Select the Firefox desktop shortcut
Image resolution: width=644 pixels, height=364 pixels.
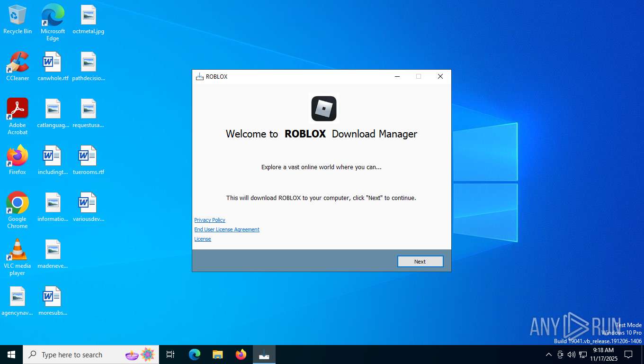tap(18, 161)
